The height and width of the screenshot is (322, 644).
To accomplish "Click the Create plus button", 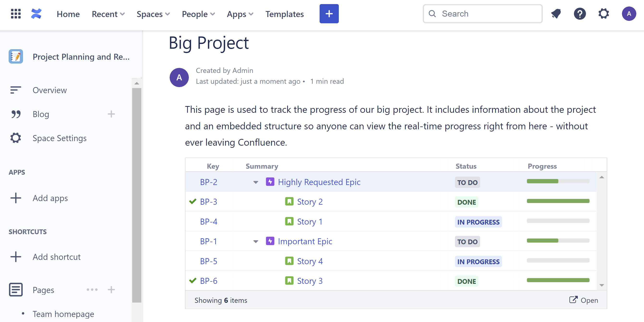I will click(329, 13).
